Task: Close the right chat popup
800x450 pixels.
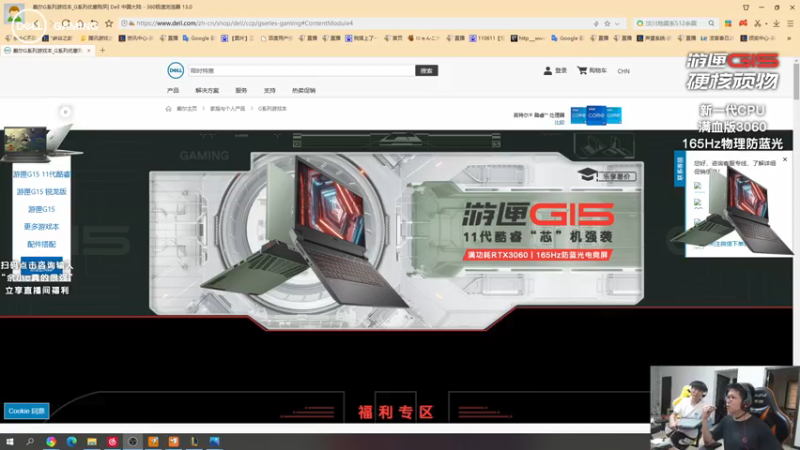Action: tap(785, 160)
